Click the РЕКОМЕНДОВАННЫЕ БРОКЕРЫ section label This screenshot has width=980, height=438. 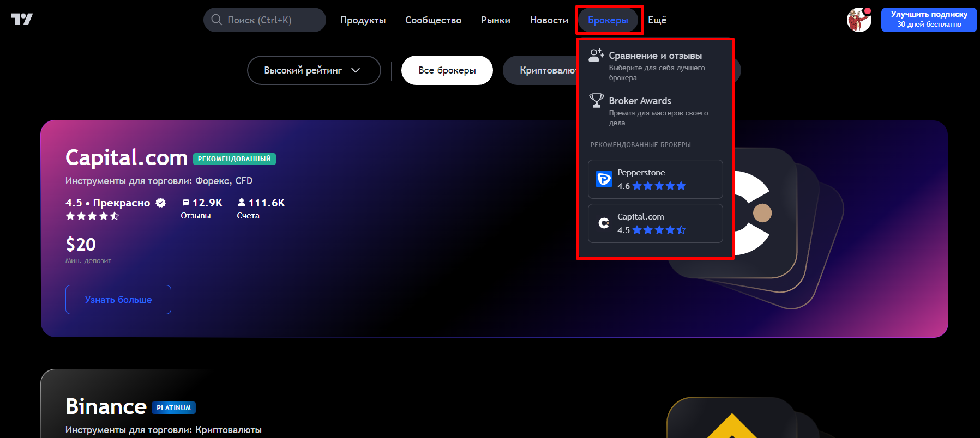641,145
